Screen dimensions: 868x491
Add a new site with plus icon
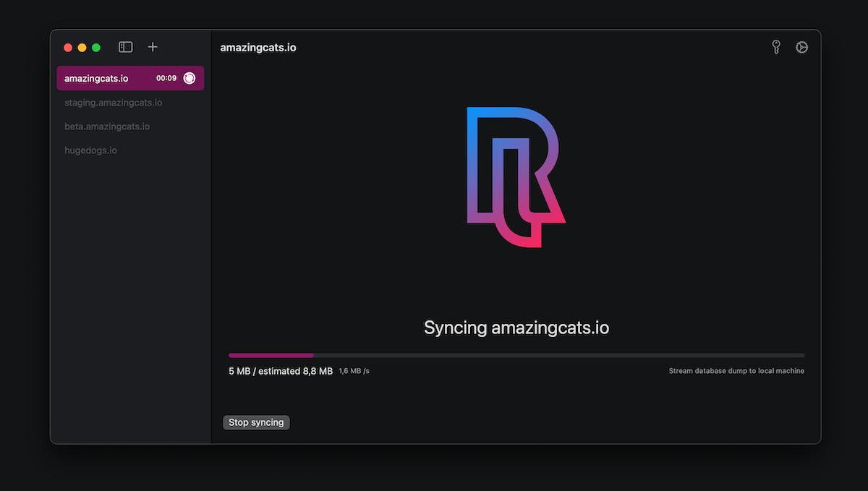coord(153,47)
